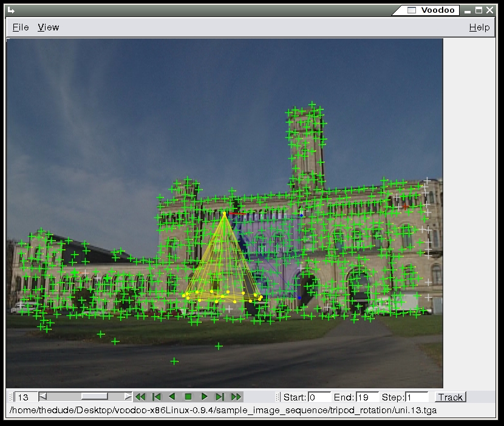The height and width of the screenshot is (426, 504).
Task: Click the Step value input field
Action: coord(417,397)
